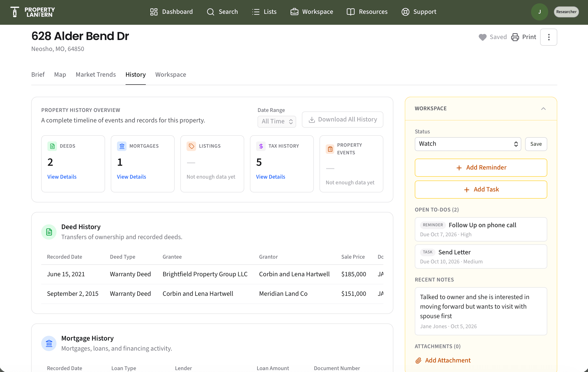This screenshot has width=588, height=372.
Task: Open the three-dot more options menu
Action: (x=548, y=37)
